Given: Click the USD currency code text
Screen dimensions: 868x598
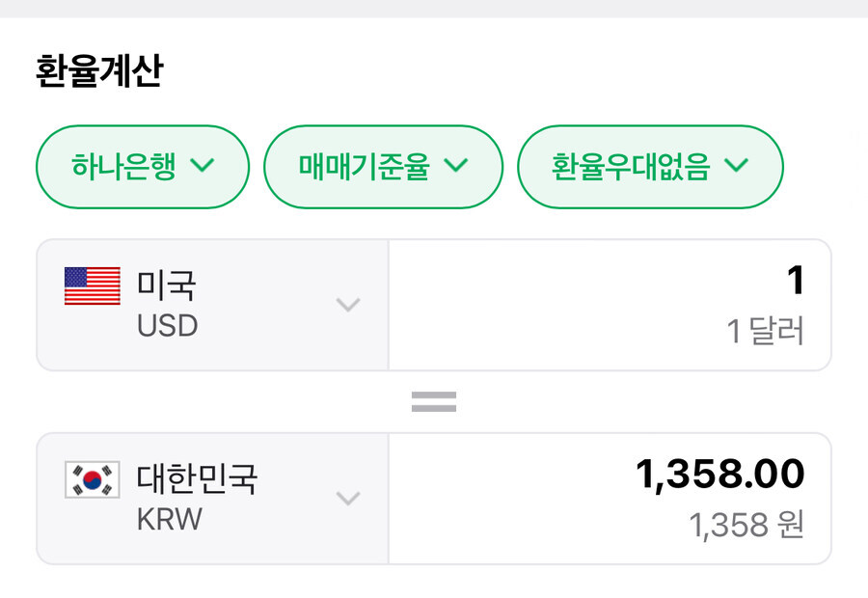Looking at the screenshot, I should point(168,326).
